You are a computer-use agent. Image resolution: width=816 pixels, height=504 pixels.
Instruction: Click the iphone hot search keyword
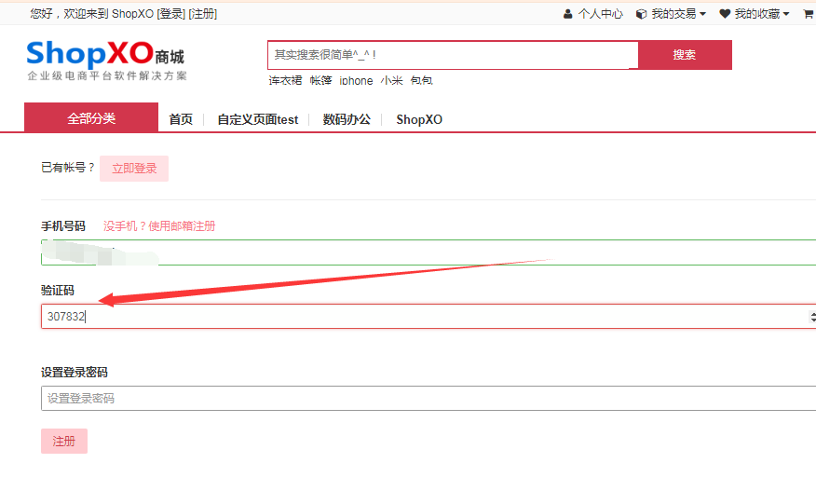[356, 81]
